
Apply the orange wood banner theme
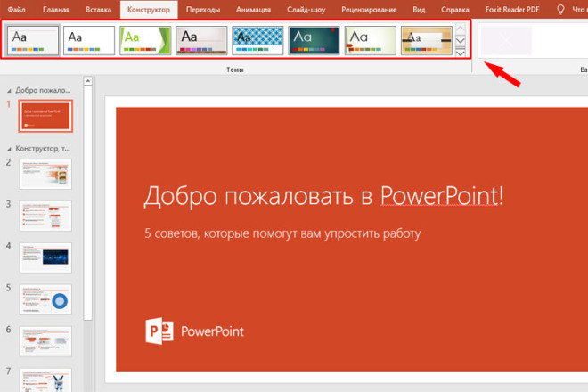click(427, 40)
